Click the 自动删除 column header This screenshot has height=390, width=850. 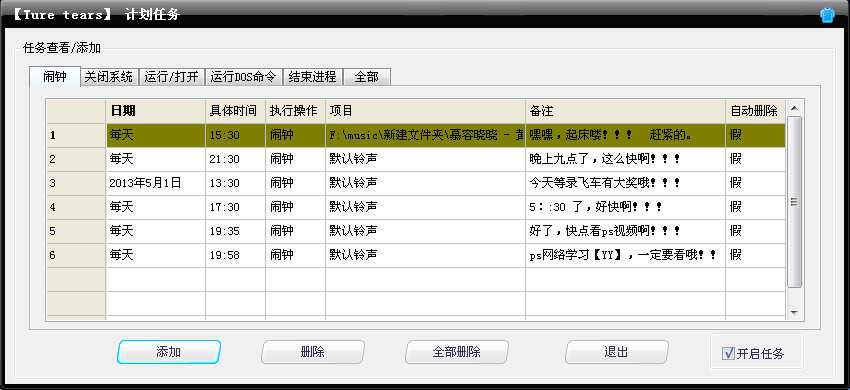[x=756, y=111]
